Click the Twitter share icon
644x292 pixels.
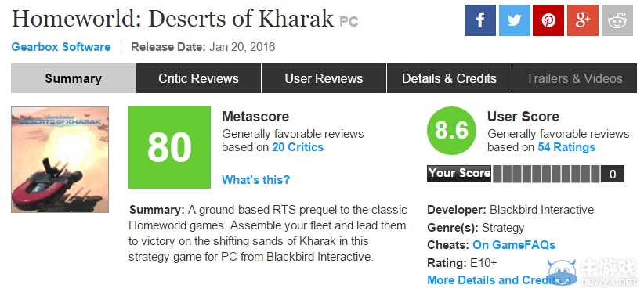point(514,20)
